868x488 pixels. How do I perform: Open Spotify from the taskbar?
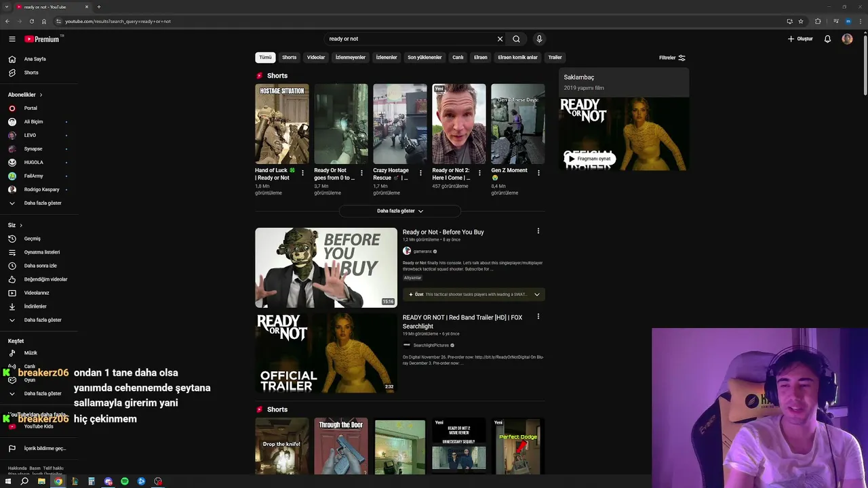pyautogui.click(x=125, y=481)
